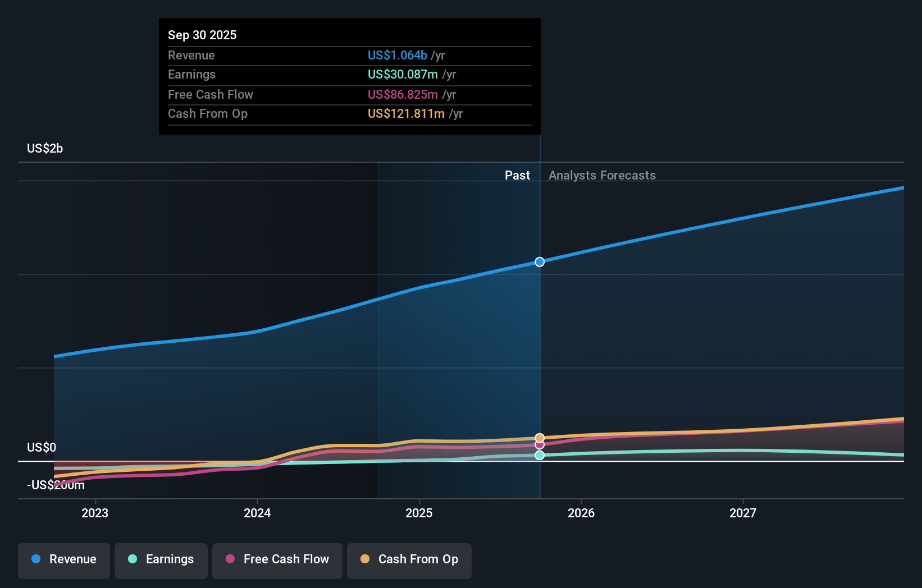The height and width of the screenshot is (588, 922).
Task: Click the US$30.087m Earnings value
Action: click(x=401, y=74)
